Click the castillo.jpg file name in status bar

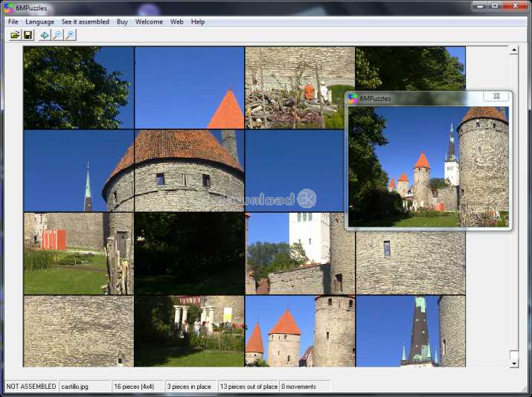pyautogui.click(x=75, y=387)
